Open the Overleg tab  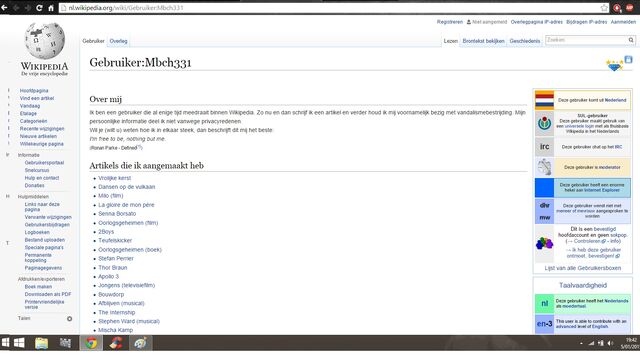(x=118, y=41)
